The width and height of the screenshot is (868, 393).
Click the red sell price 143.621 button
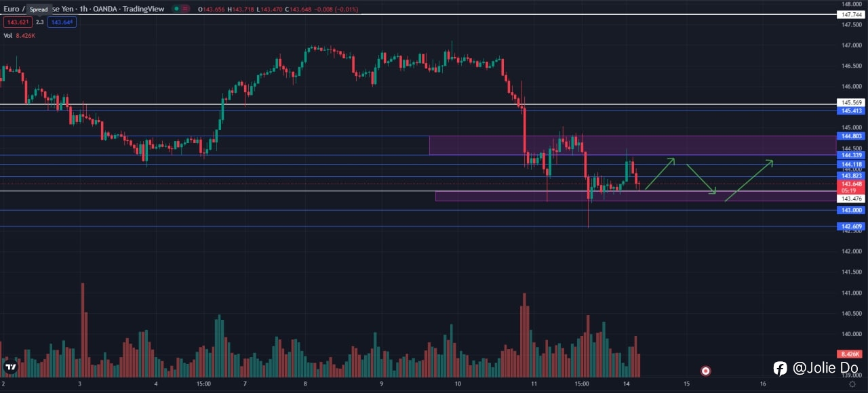tap(17, 22)
